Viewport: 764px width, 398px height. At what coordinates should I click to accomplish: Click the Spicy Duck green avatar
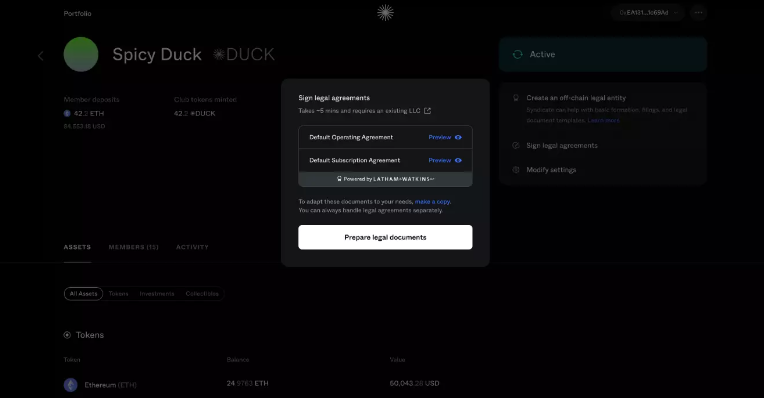point(81,54)
